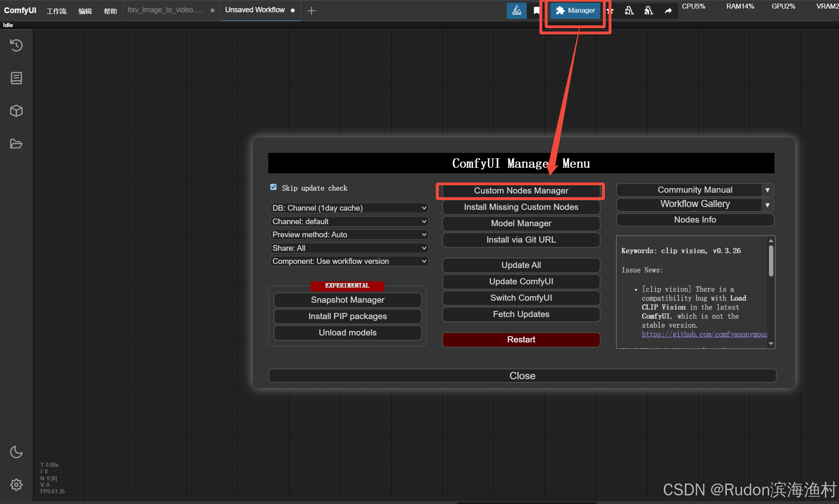Uncheck Skip update check checkbox
The width and height of the screenshot is (839, 504).
pos(273,187)
